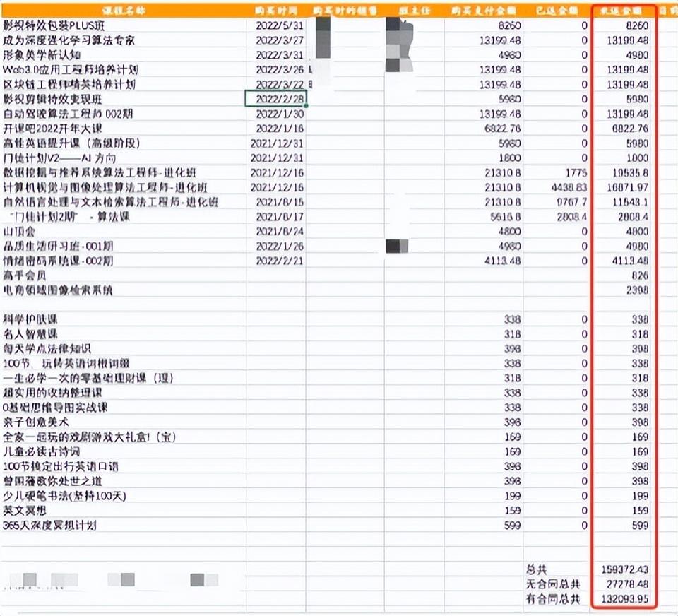This screenshot has width=678, height=616.
Task: Select the 购买时间 header cell
Action: tap(275, 11)
